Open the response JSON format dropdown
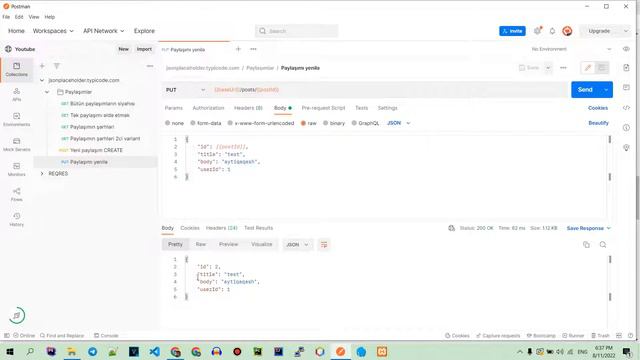Screen dimensions: 640x360 point(297,244)
